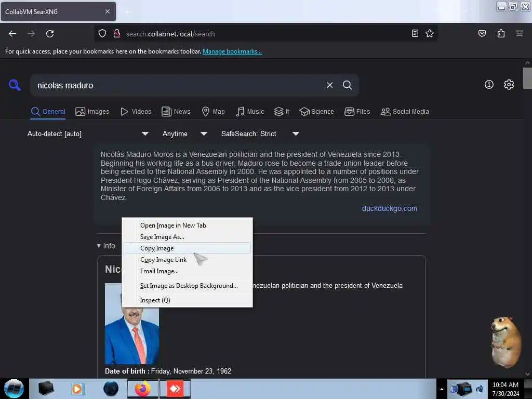Open the Firefox taskbar icon
Viewport: 532px width, 399px height.
click(142, 389)
